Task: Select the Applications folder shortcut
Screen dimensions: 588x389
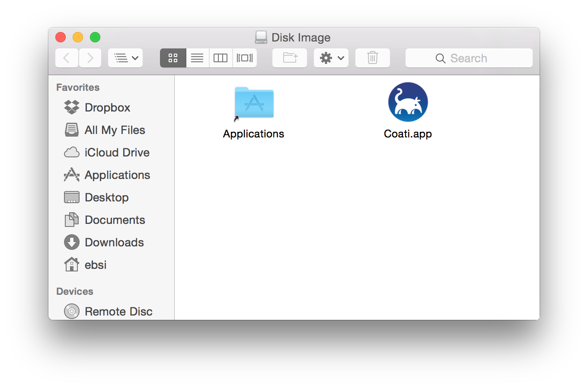Action: [254, 103]
